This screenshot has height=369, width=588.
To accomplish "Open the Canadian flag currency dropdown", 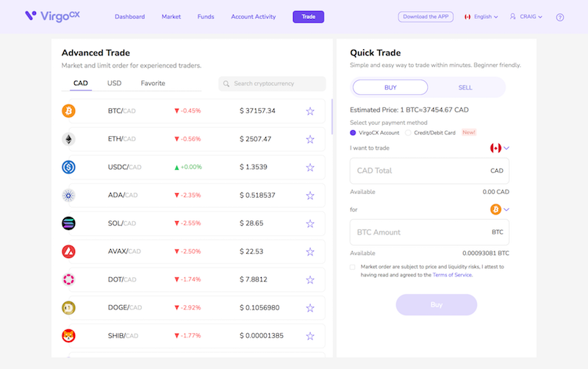I will click(x=500, y=148).
